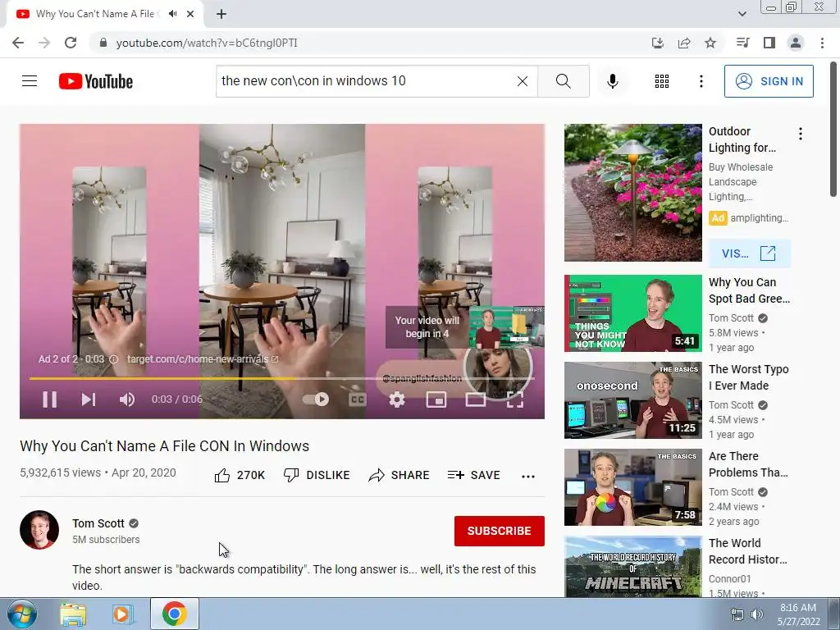Toggle the autoplay switch in player

[x=316, y=399]
